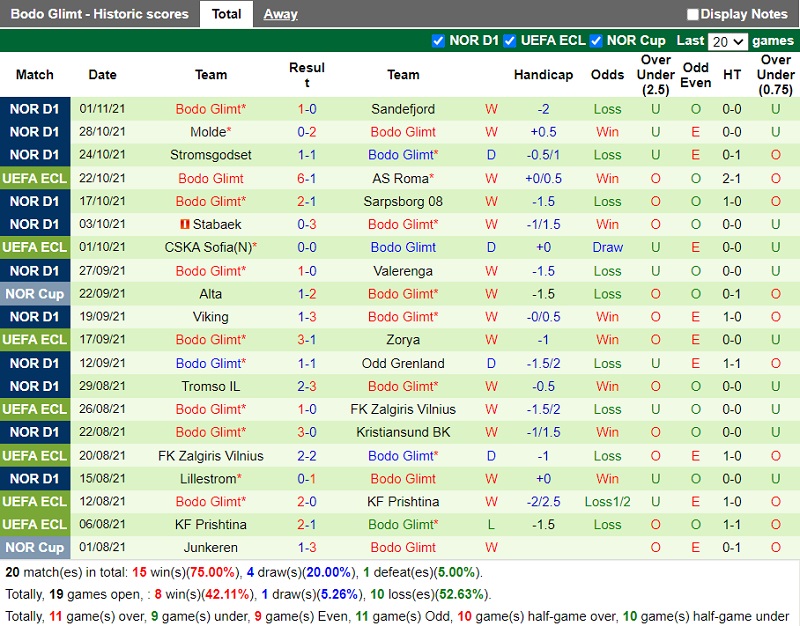This screenshot has height=626, width=800.
Task: Click the HT column header
Action: 732,75
